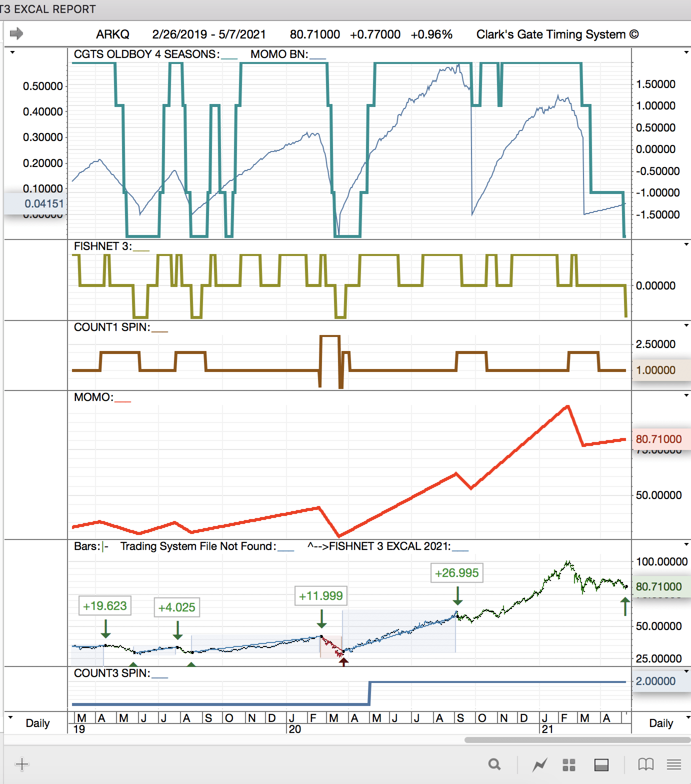Click the +19.623 trade profit label
The image size is (691, 784).
[105, 606]
